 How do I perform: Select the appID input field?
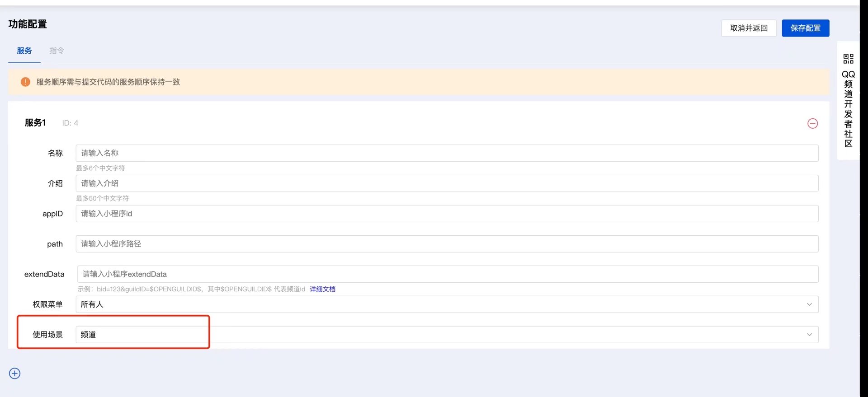coord(447,214)
